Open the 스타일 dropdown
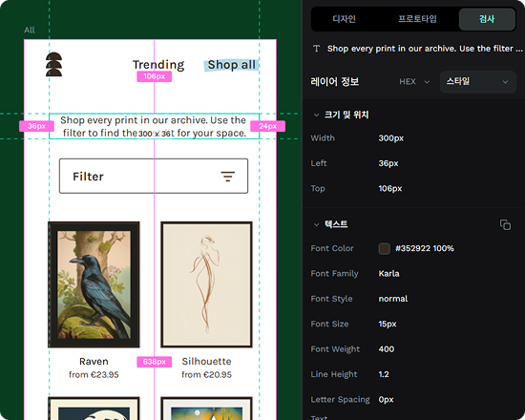The height and width of the screenshot is (420, 525). click(478, 82)
